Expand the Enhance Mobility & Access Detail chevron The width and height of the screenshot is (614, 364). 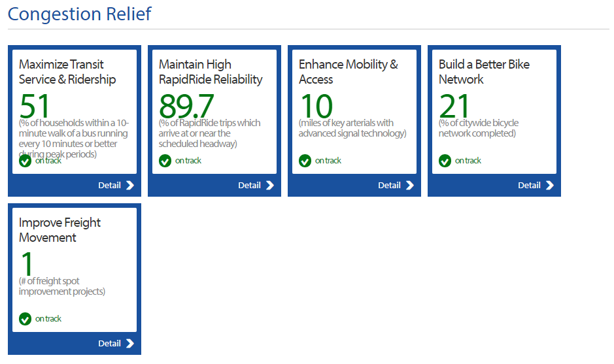pos(410,186)
